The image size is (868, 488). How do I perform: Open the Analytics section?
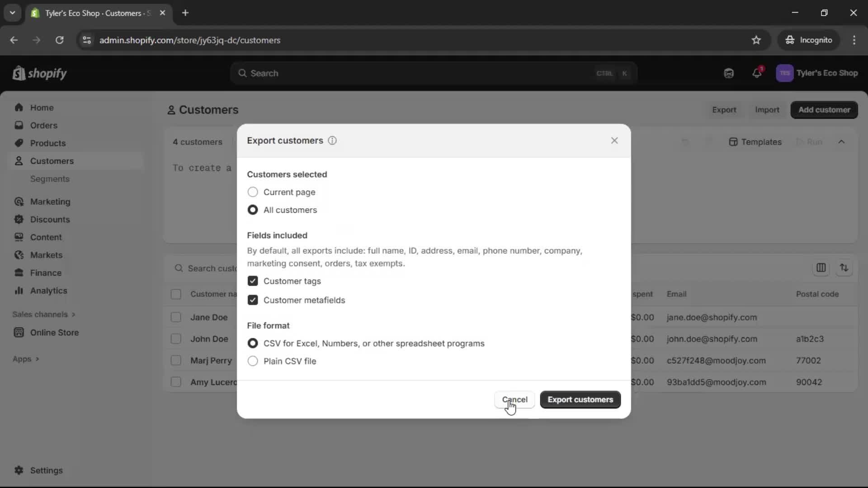point(48,291)
